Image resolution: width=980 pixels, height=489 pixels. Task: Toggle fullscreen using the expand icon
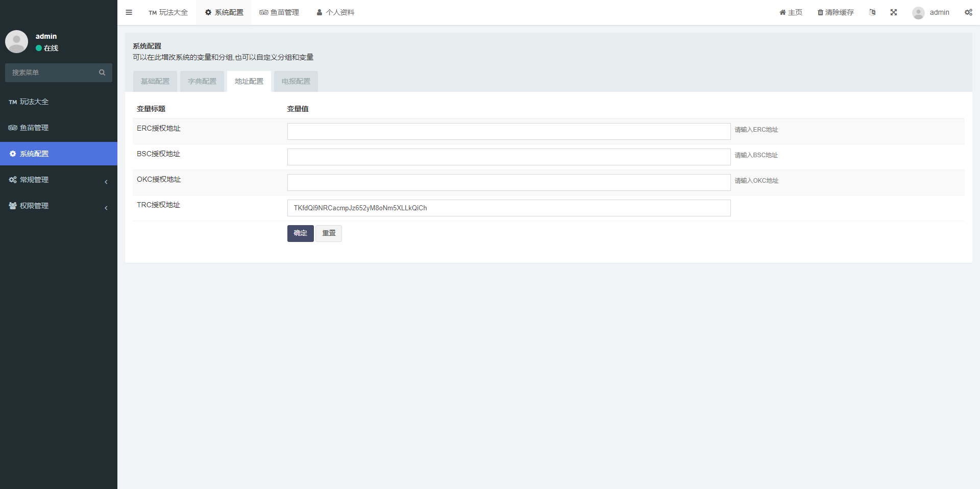[894, 12]
